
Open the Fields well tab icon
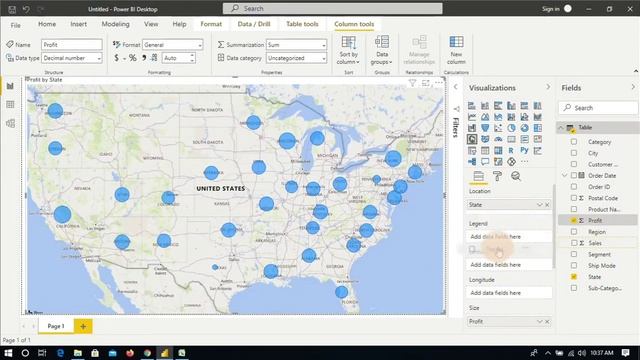click(x=478, y=176)
